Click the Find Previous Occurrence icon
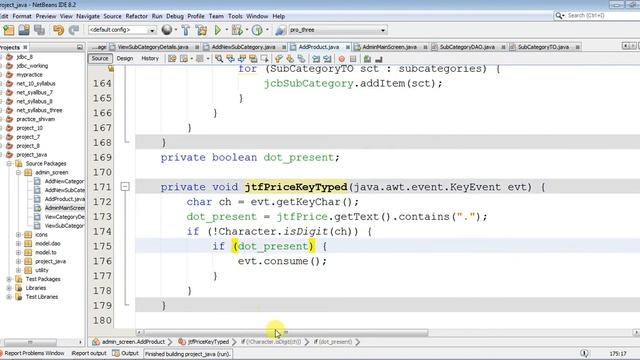 tap(231, 59)
